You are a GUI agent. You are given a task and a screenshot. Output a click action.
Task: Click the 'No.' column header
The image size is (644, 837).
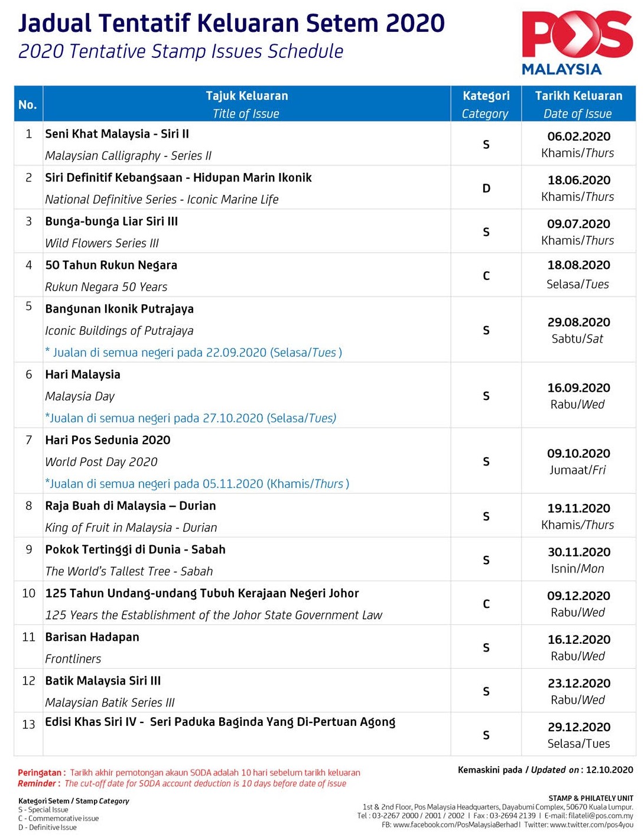(28, 105)
